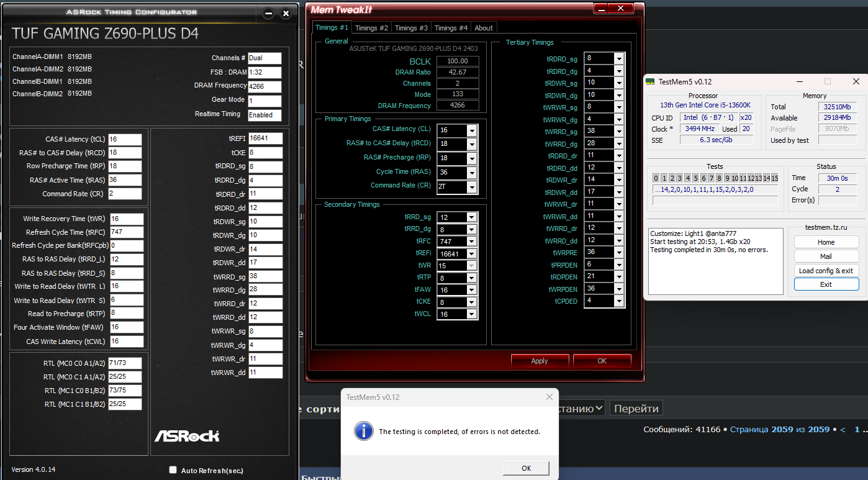Expand the tWCL dropdown in MemTweakIt
868x480 pixels.
click(472, 314)
